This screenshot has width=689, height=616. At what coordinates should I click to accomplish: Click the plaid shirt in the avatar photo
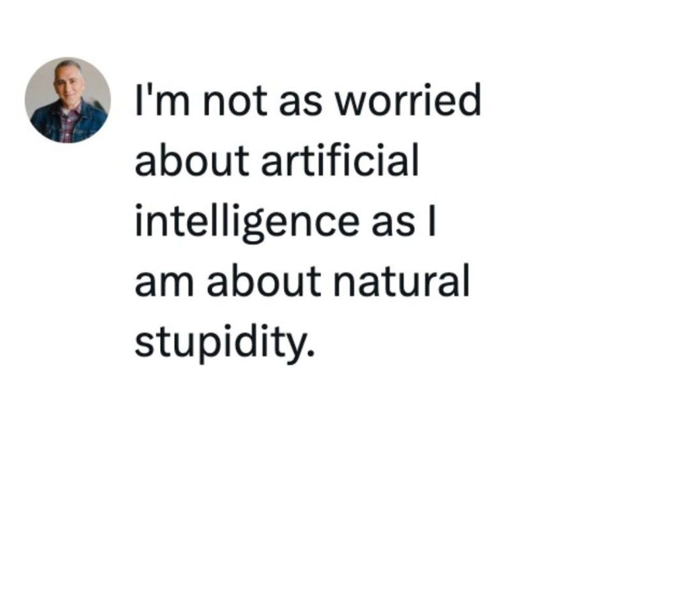(x=69, y=126)
